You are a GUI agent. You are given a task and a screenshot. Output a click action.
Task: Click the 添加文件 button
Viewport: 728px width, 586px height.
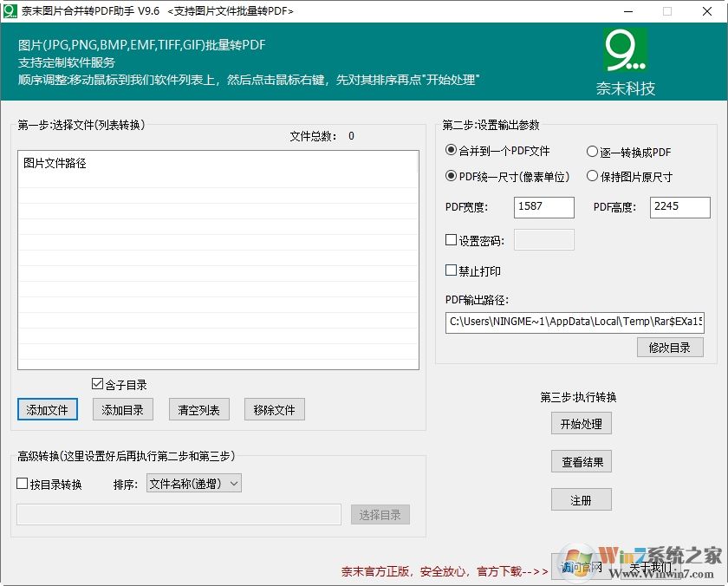point(47,410)
